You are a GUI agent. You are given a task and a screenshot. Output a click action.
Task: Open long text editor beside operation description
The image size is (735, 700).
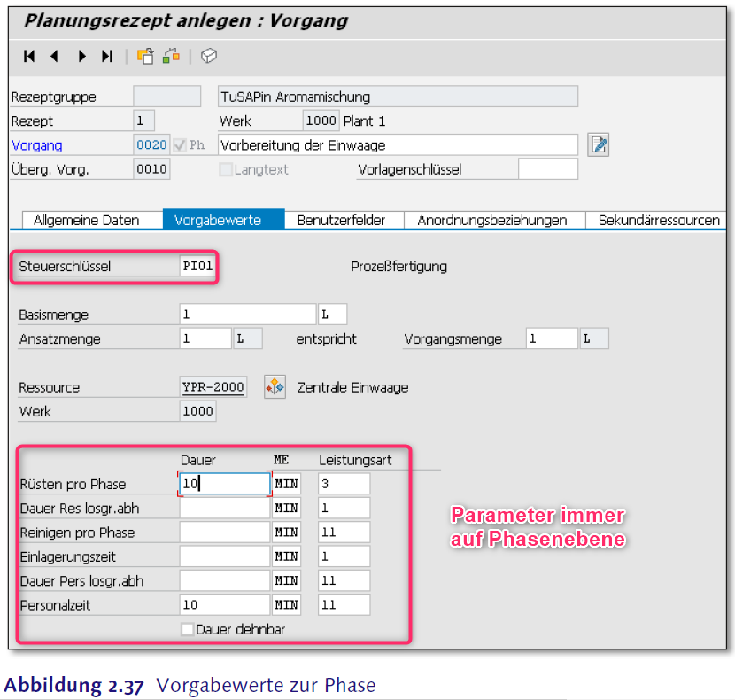(599, 144)
